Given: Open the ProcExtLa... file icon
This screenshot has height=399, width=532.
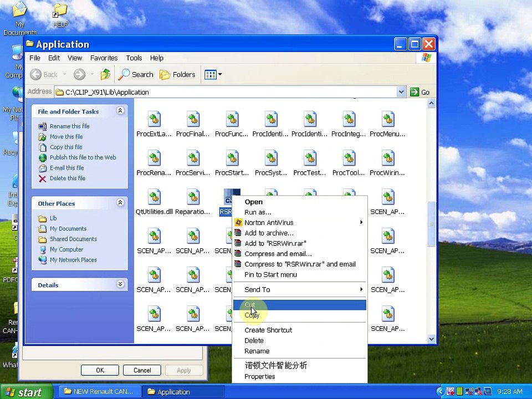Looking at the screenshot, I should pos(154,120).
